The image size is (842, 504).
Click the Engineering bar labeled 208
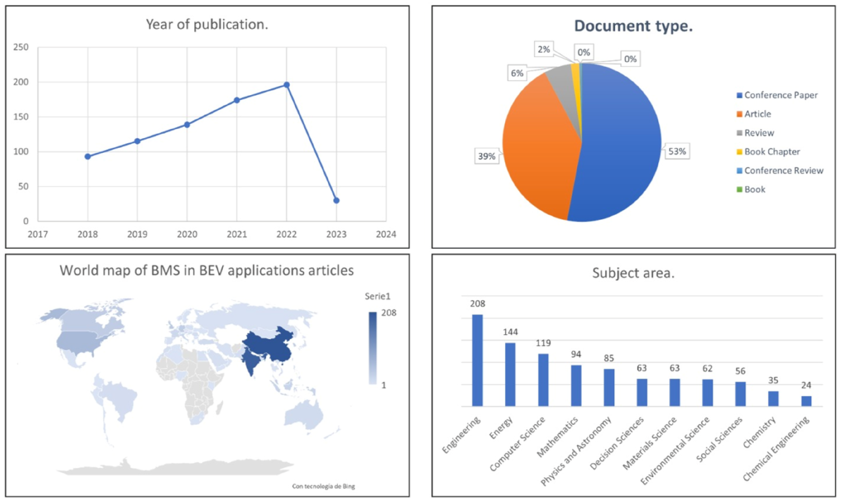click(x=477, y=360)
